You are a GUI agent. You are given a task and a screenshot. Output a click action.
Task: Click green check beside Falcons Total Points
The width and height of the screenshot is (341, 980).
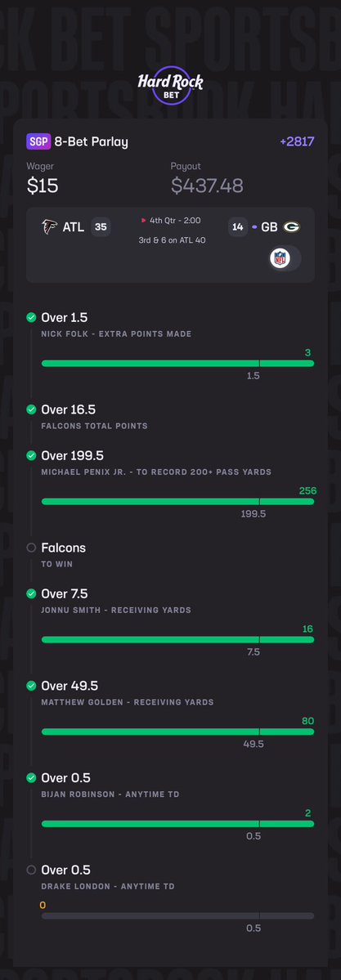[31, 409]
